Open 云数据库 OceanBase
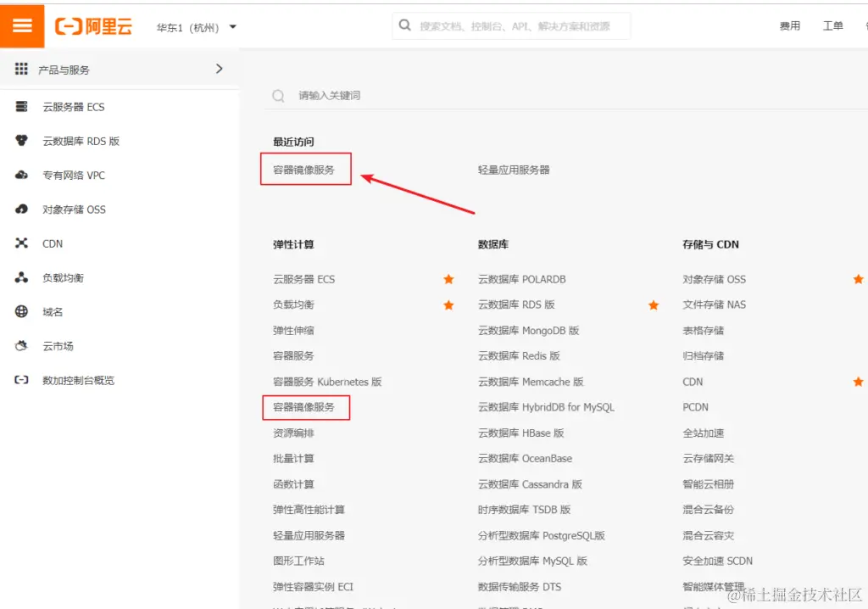868x609 pixels. pyautogui.click(x=526, y=458)
